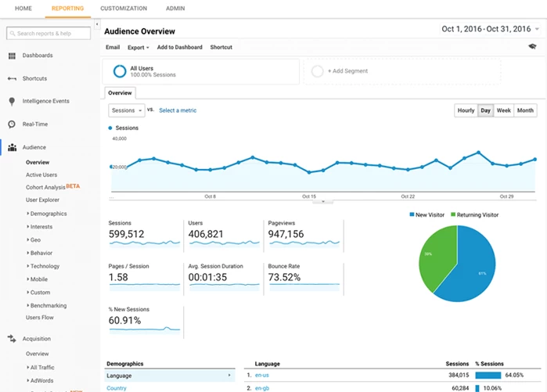Click the Audience people icon
The image size is (547, 392).
13,147
